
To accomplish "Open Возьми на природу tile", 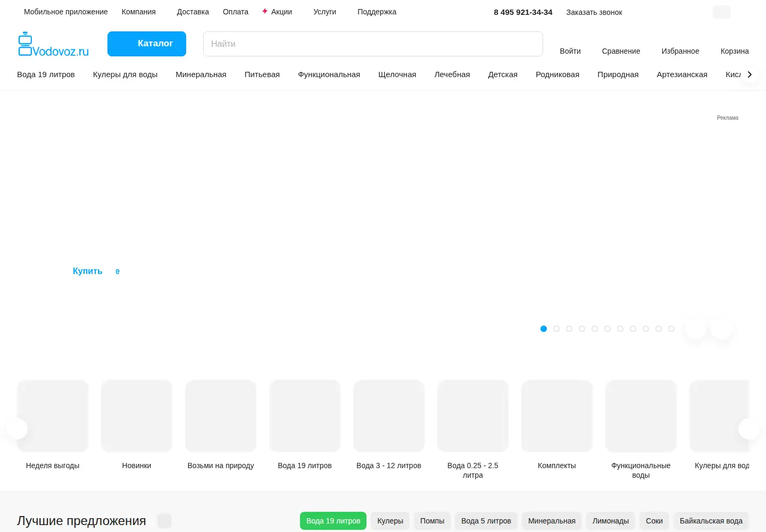I will 221,425.
